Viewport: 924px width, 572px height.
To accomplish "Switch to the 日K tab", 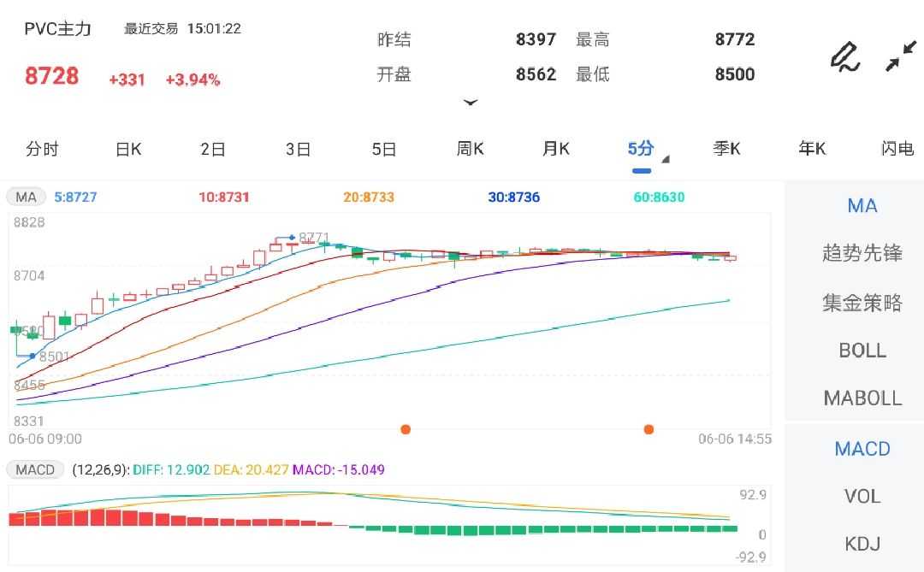I will pos(127,149).
